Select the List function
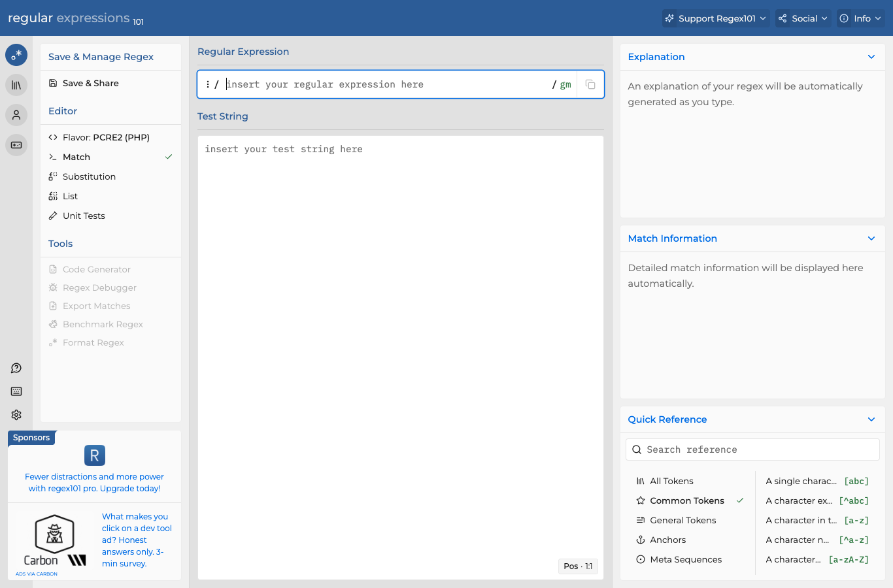The height and width of the screenshot is (588, 893). point(110,196)
